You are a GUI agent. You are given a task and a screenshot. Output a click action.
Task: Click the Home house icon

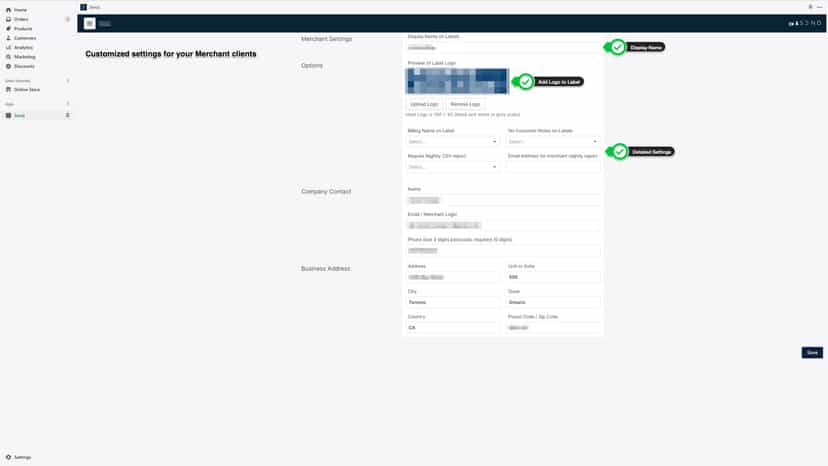tap(8, 10)
